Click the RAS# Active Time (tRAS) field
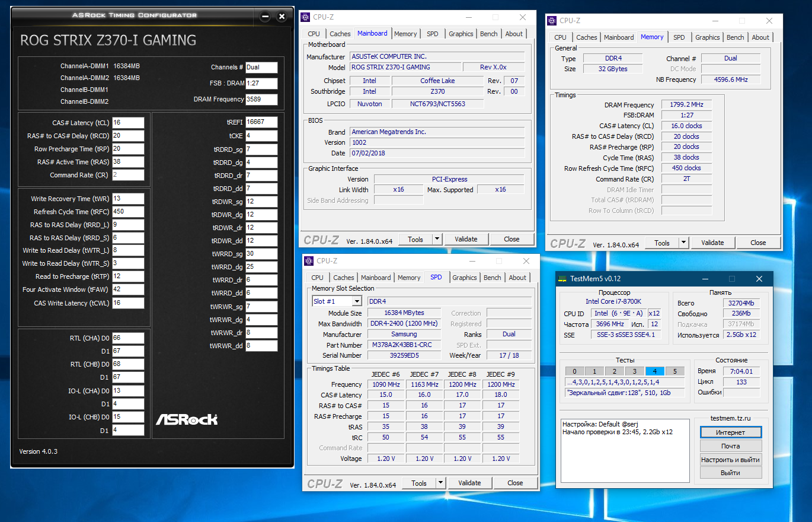The image size is (812, 522). [128, 162]
